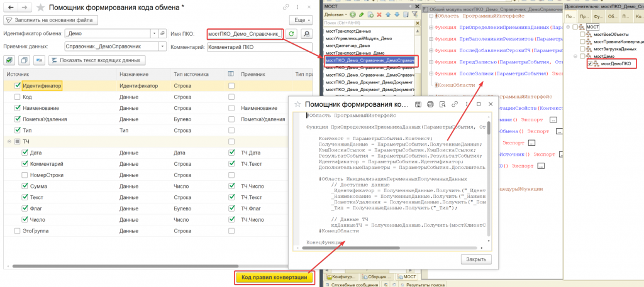Copy link icon in main form header
The image size is (644, 287).
coord(286,8)
